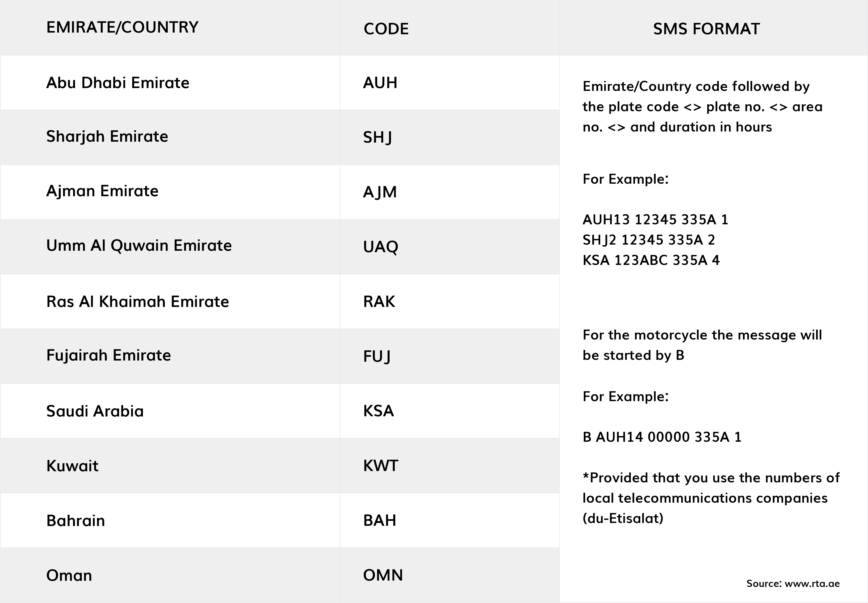Select the OMN code cell
The width and height of the screenshot is (868, 603).
point(449,575)
